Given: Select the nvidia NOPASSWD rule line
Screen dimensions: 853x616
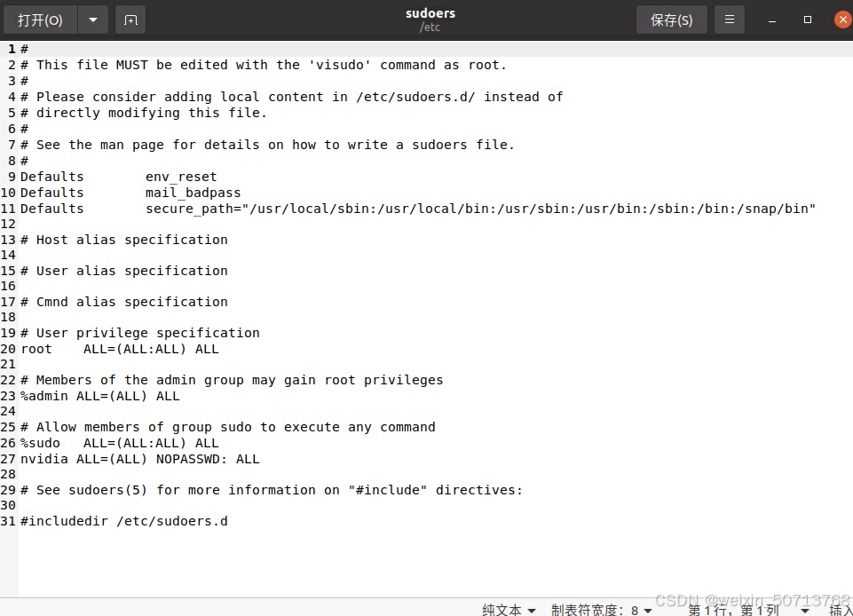Looking at the screenshot, I should pyautogui.click(x=140, y=459).
